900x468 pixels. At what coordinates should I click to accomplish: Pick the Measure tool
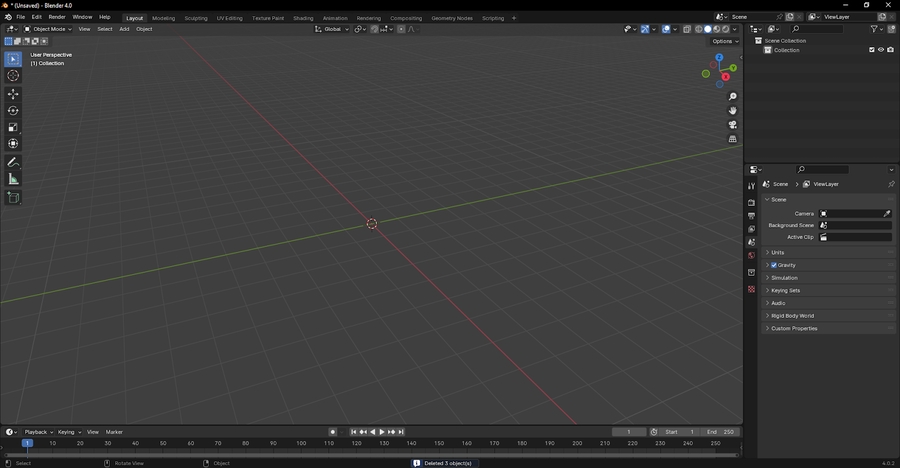coord(13,179)
